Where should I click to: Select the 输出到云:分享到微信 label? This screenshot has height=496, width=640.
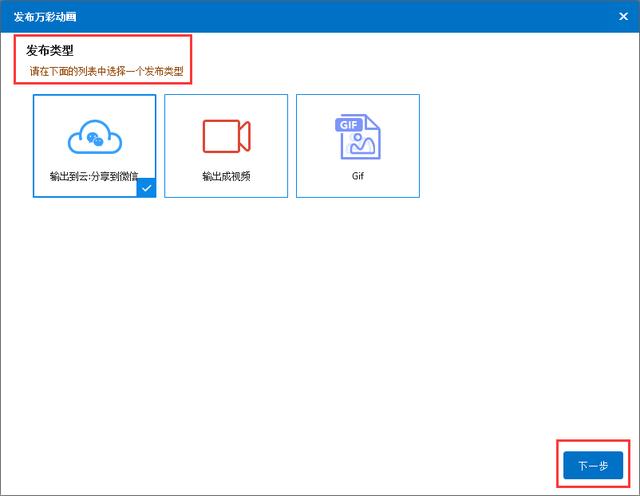pos(94,176)
